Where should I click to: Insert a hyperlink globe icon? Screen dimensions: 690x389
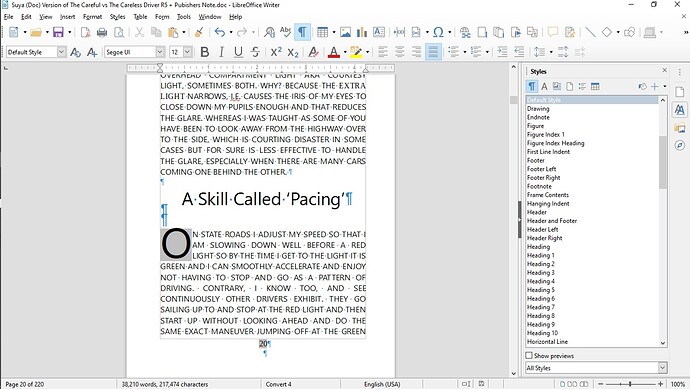pyautogui.click(x=465, y=32)
